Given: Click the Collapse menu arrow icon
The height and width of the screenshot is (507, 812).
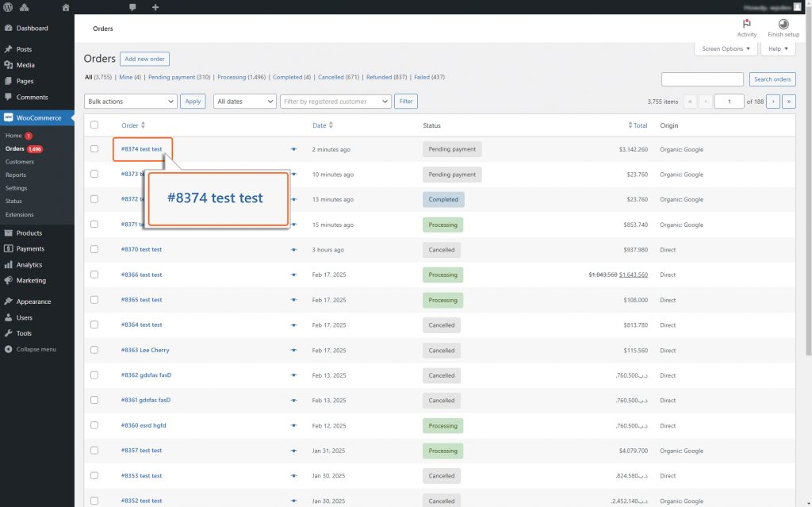Looking at the screenshot, I should (8, 349).
